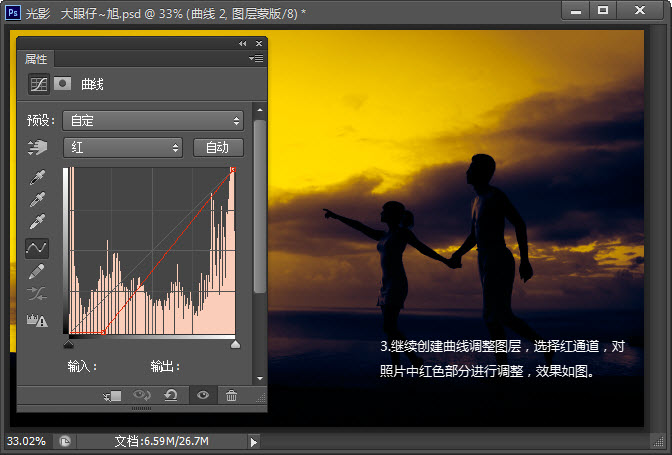
Task: Click the Properties panel scroll down arrow
Action: point(260,378)
